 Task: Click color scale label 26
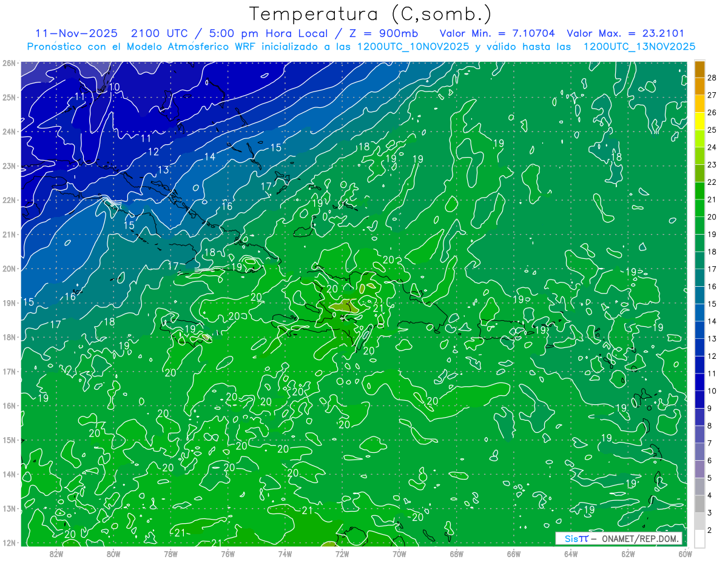[x=712, y=113]
